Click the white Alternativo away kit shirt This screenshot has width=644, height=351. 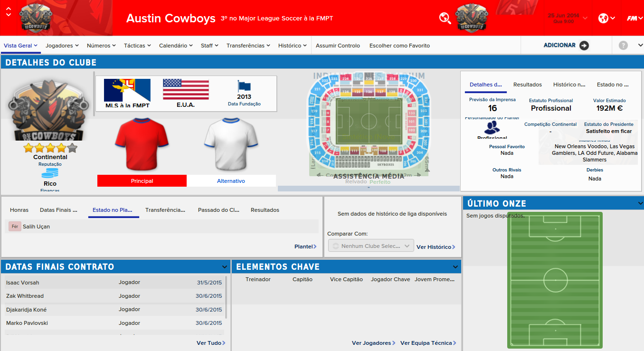(231, 144)
